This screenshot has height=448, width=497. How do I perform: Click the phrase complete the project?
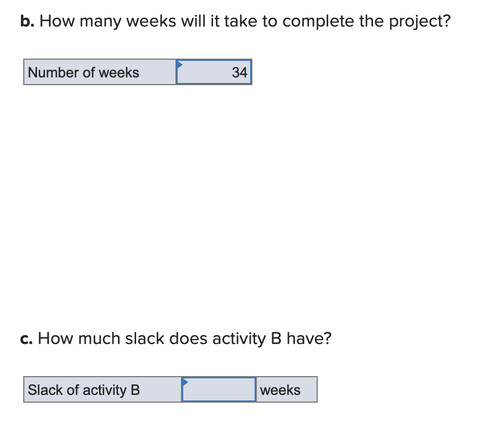[x=365, y=20]
